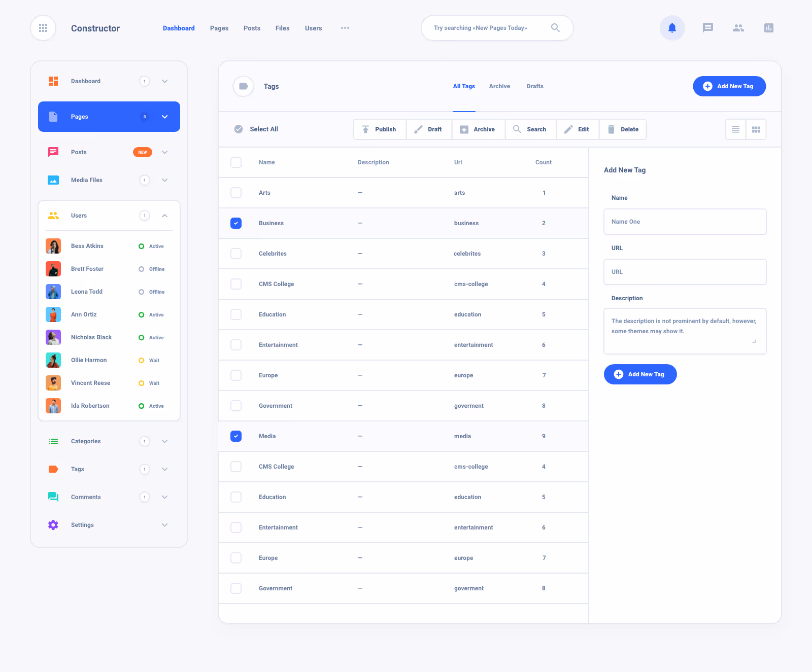Click the Media Files sidebar icon
Screen dimensions: 812x672
pyautogui.click(x=53, y=180)
